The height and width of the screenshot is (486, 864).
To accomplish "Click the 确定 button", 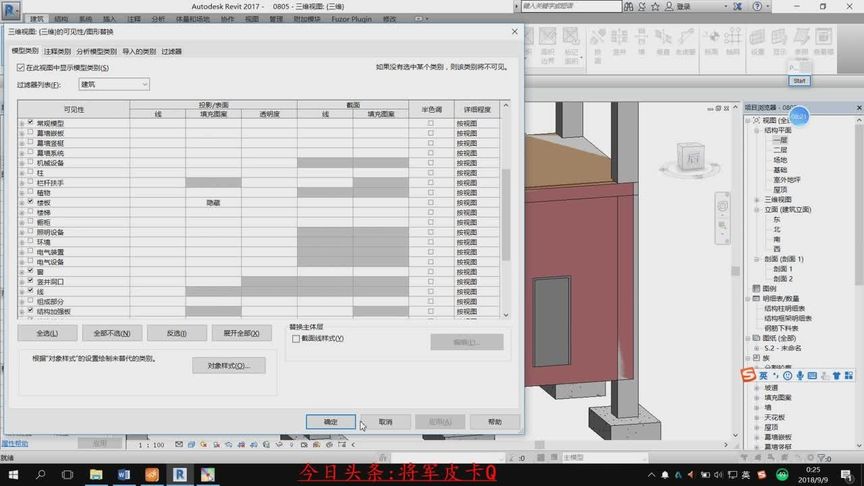I will (331, 422).
